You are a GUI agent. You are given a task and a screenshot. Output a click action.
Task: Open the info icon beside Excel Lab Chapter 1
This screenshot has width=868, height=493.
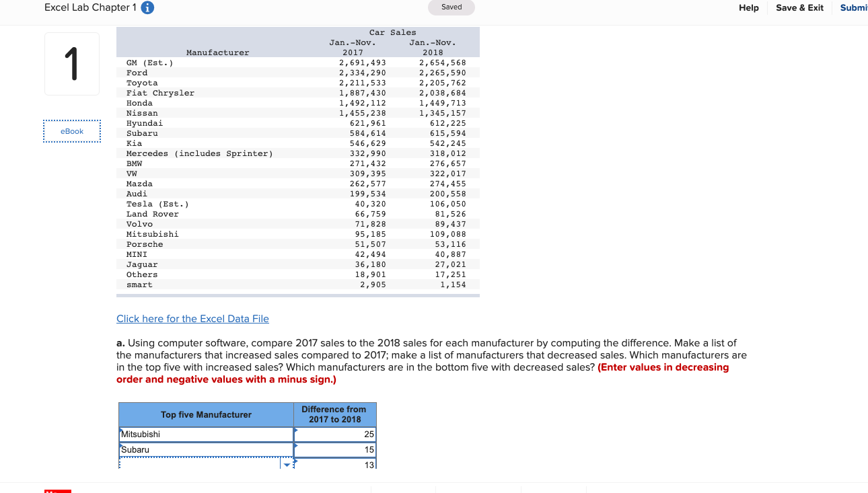click(x=148, y=8)
